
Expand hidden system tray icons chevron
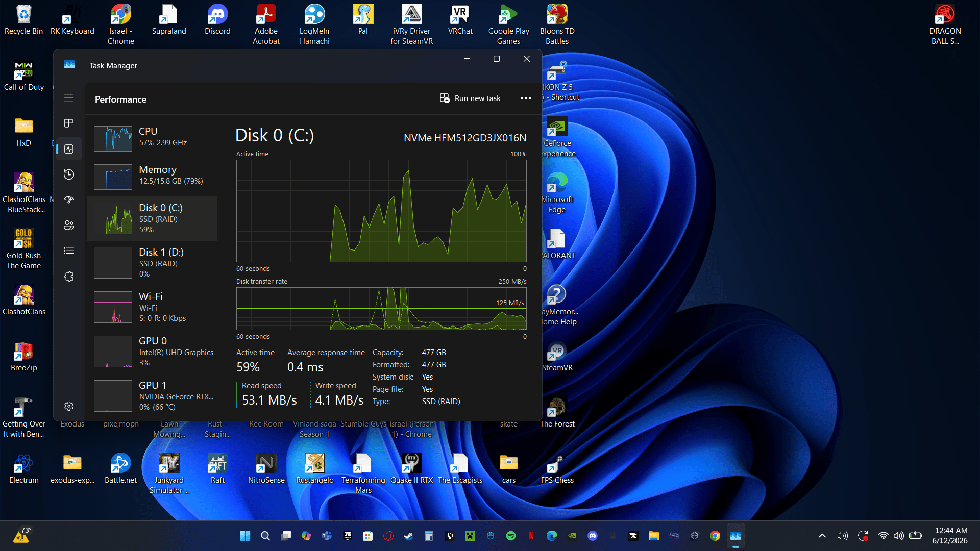coord(822,536)
